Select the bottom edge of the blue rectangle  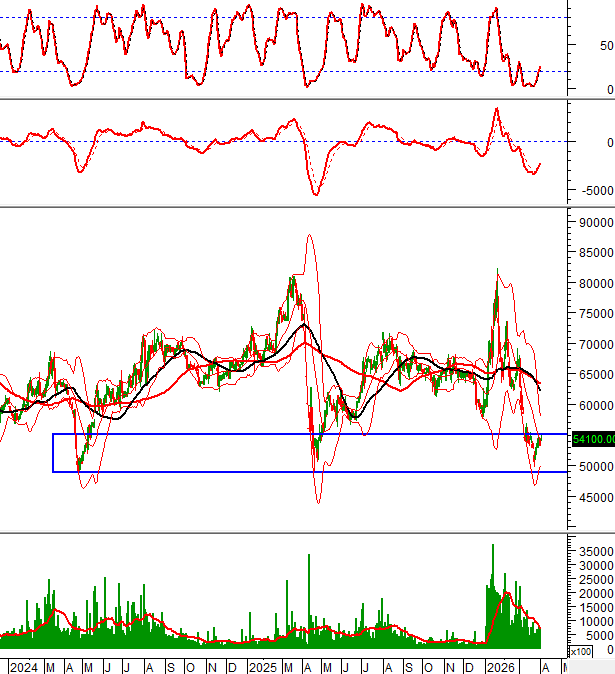point(300,472)
